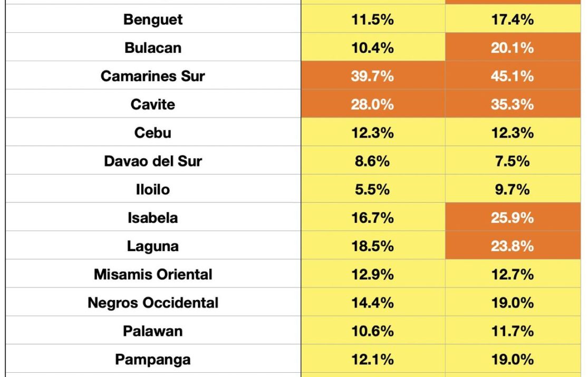588x377 pixels.
Task: Click Cavite's 28.0% value
Action: click(372, 104)
